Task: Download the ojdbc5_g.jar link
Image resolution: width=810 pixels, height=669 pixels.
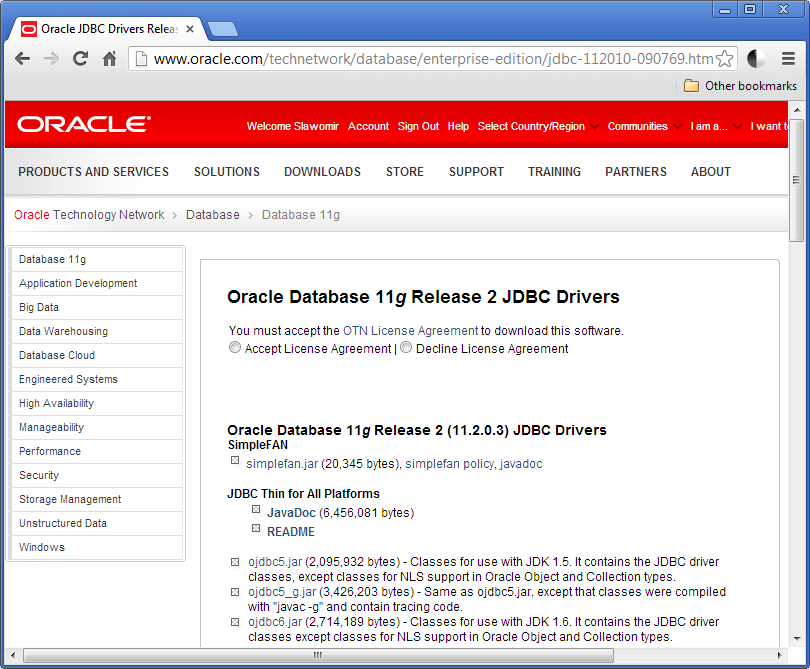Action: click(x=282, y=592)
